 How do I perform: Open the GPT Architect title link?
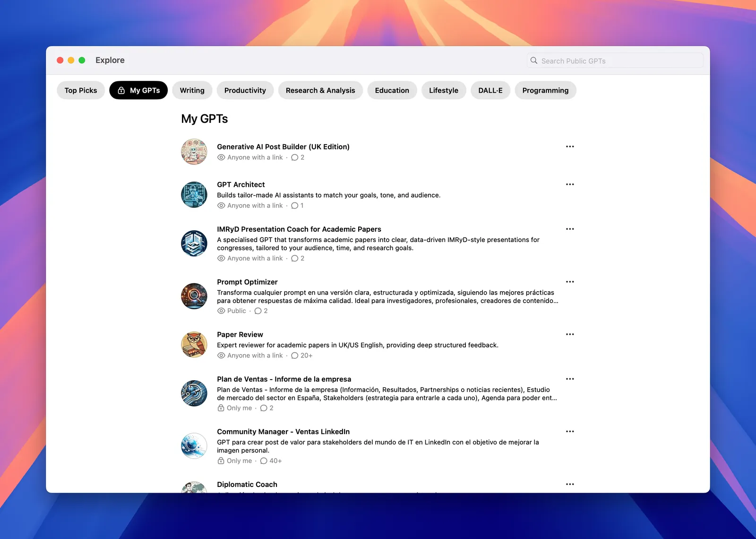(241, 185)
